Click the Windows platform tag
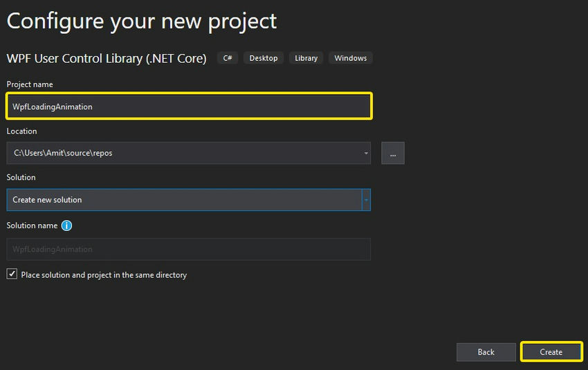 tap(351, 58)
